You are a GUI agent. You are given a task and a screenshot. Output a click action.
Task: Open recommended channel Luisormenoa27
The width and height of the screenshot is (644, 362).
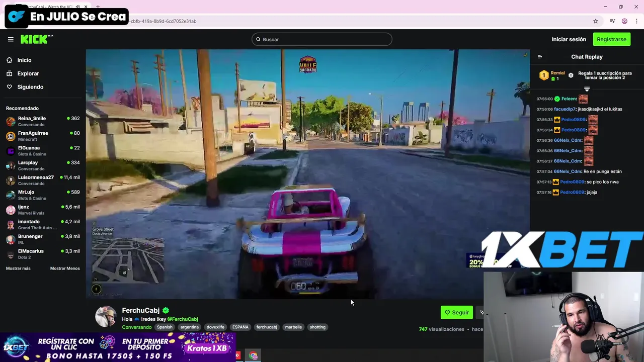[43, 180]
